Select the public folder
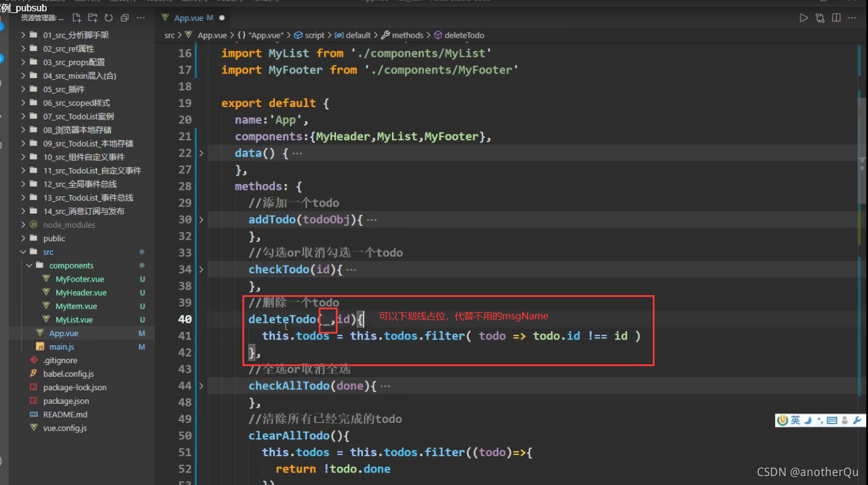868x485 pixels. click(54, 238)
